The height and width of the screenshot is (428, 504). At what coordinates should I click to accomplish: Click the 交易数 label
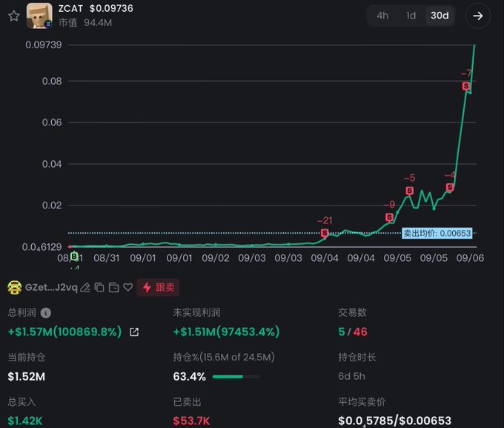(x=352, y=312)
